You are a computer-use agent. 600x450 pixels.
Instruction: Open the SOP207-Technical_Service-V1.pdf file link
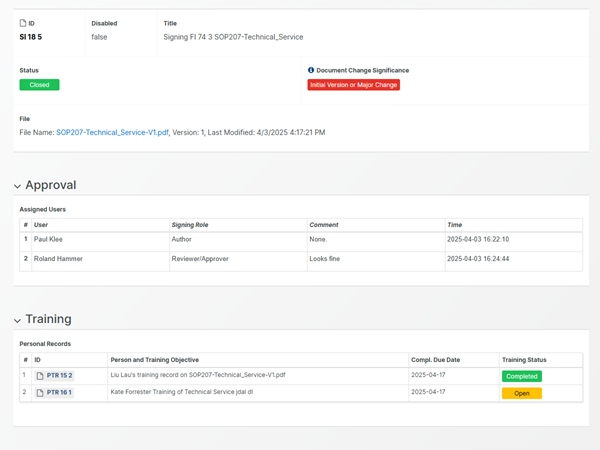click(x=112, y=132)
